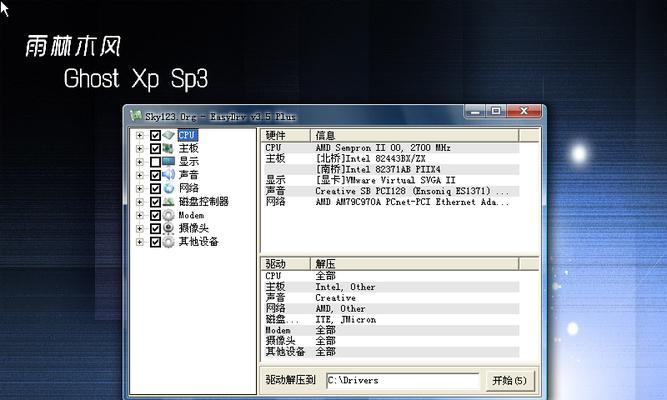The width and height of the screenshot is (667, 400).
Task: Expand the 其他设备 tree node
Action: click(x=140, y=242)
